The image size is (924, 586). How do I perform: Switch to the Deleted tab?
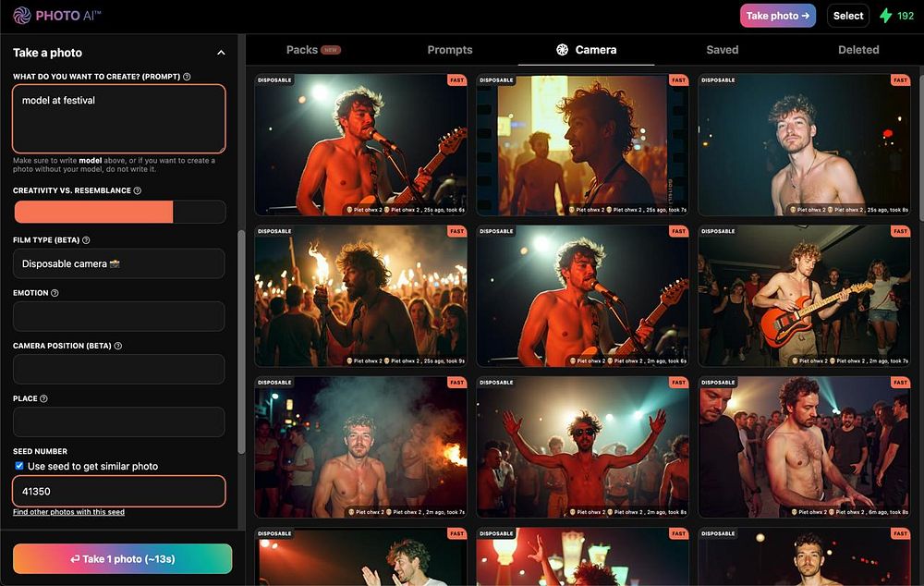pyautogui.click(x=858, y=50)
